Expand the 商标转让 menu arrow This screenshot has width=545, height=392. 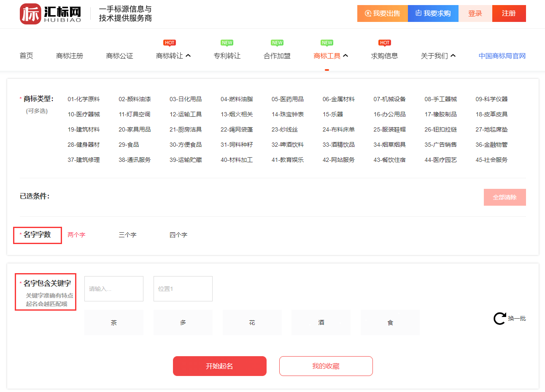pos(188,56)
